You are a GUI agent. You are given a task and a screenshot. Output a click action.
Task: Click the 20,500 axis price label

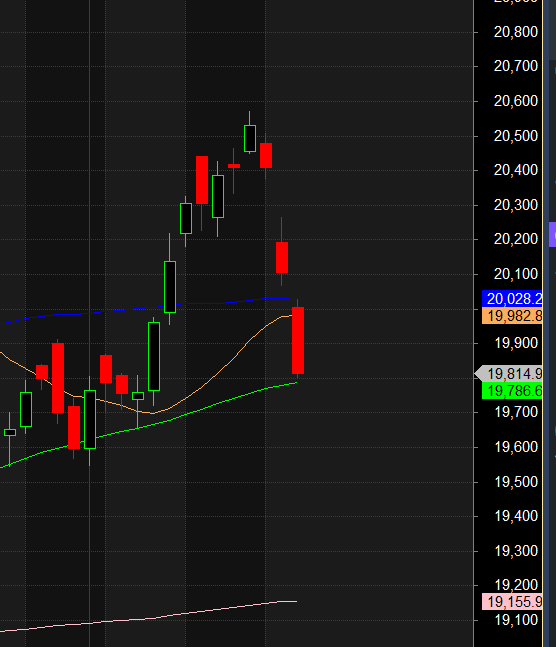pyautogui.click(x=516, y=136)
